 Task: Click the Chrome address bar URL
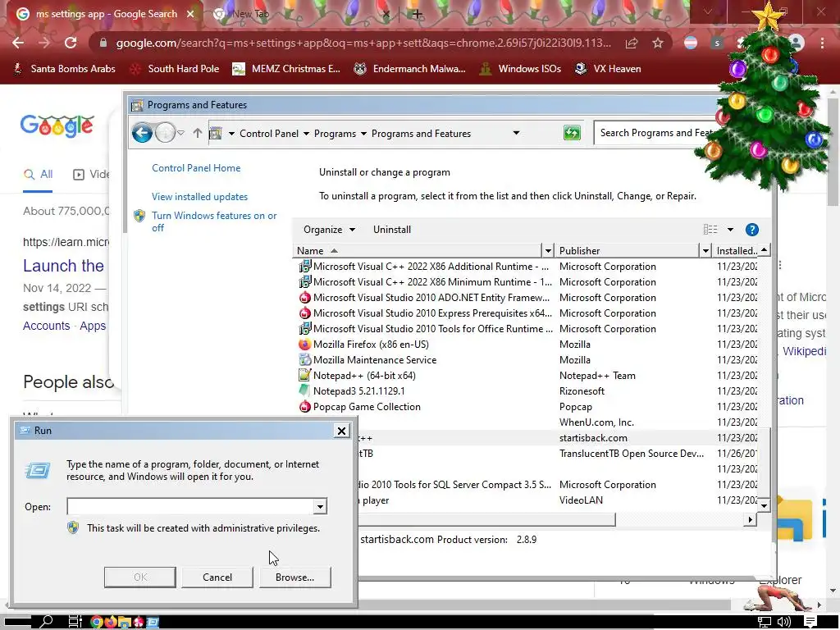click(x=363, y=43)
